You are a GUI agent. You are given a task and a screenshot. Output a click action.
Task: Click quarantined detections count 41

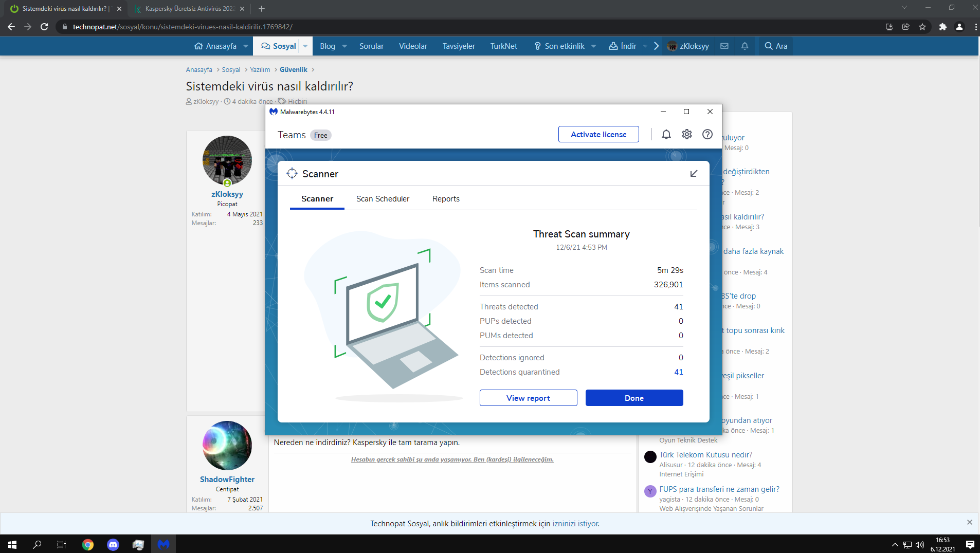679,372
